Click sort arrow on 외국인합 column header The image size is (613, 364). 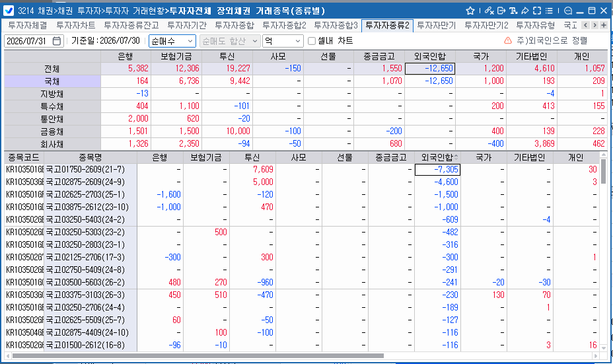(x=456, y=158)
